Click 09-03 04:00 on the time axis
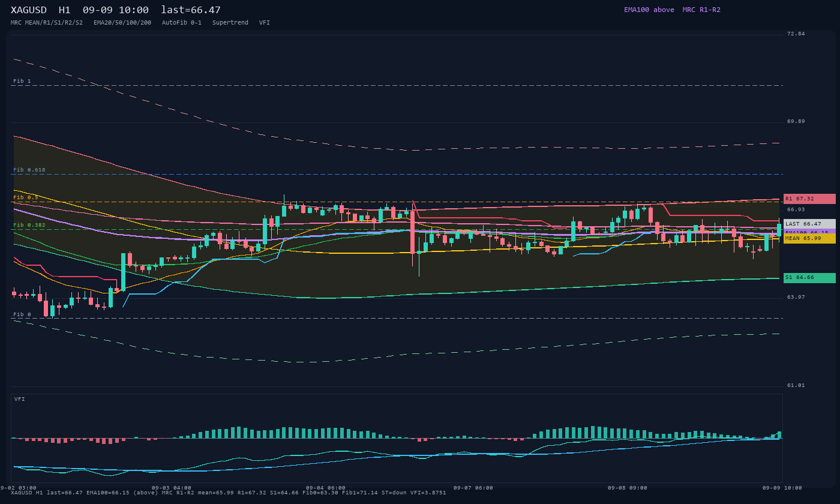Image resolution: width=840 pixels, height=504 pixels. click(x=172, y=488)
